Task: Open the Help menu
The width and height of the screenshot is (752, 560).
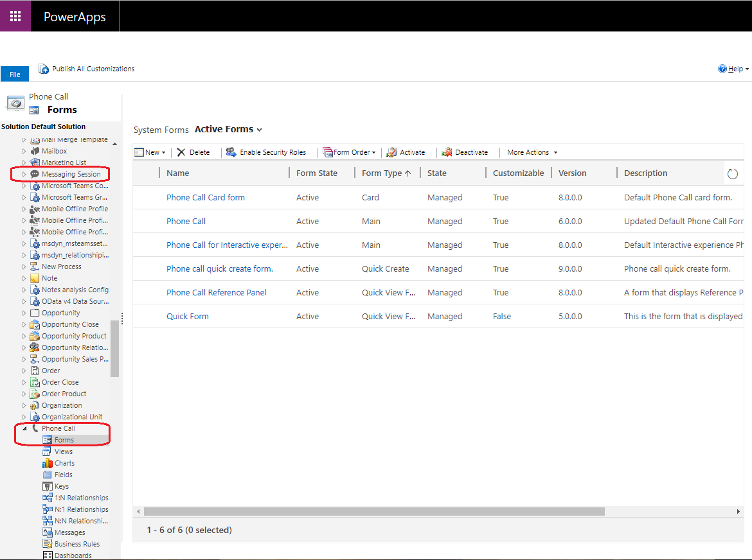Action: click(x=733, y=69)
